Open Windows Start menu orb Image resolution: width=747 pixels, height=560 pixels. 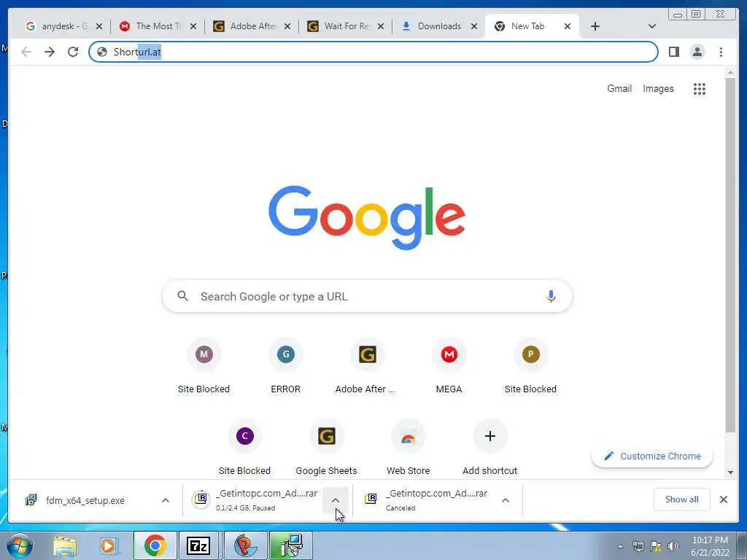point(19,545)
